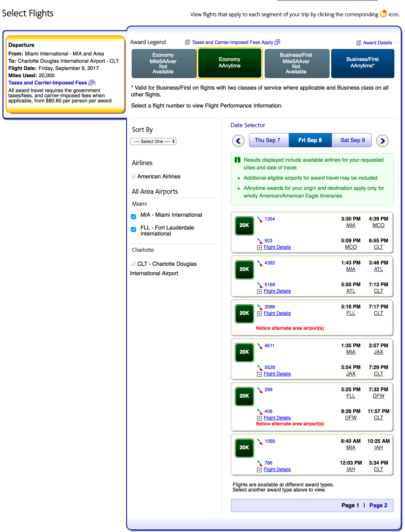
Task: Select the 20K award for flight 4611
Action: [244, 352]
